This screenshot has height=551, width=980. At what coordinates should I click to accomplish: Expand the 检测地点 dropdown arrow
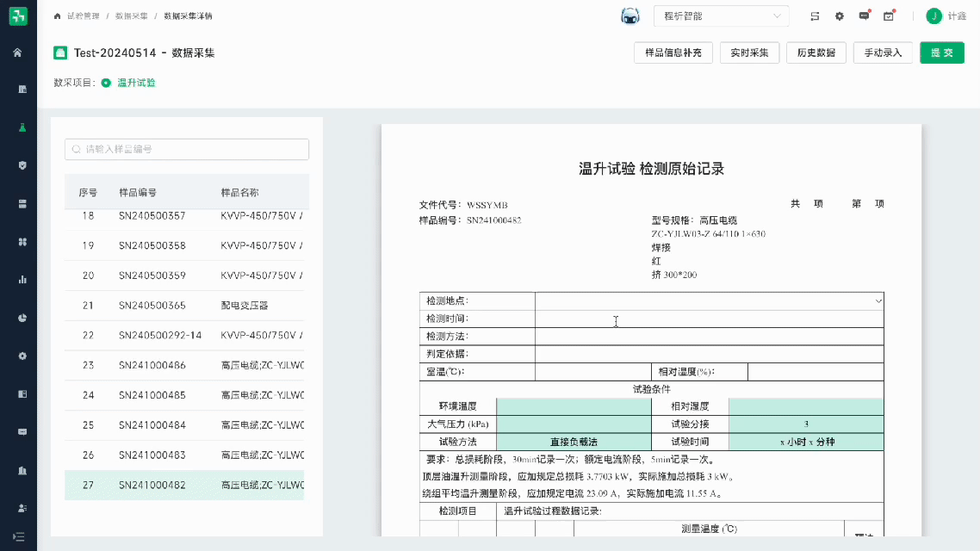tap(878, 301)
